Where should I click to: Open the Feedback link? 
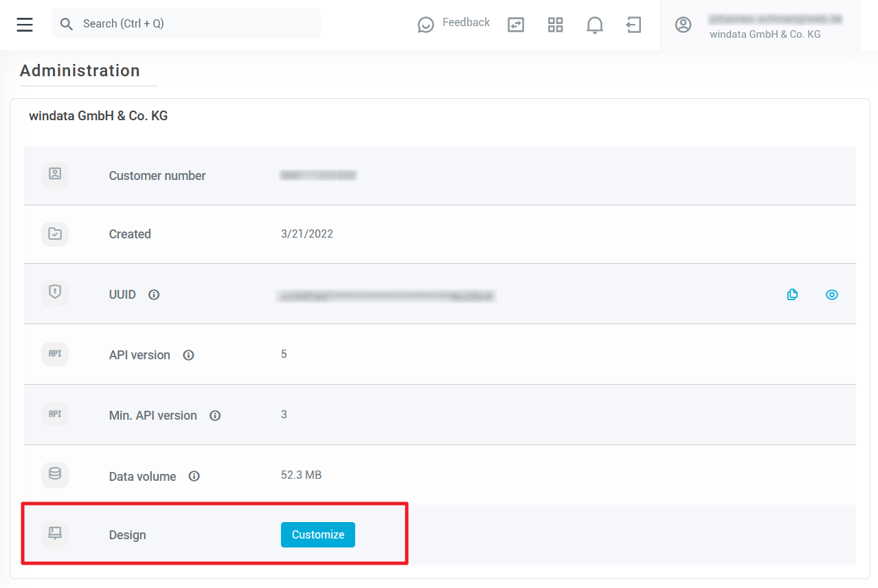[x=454, y=23]
